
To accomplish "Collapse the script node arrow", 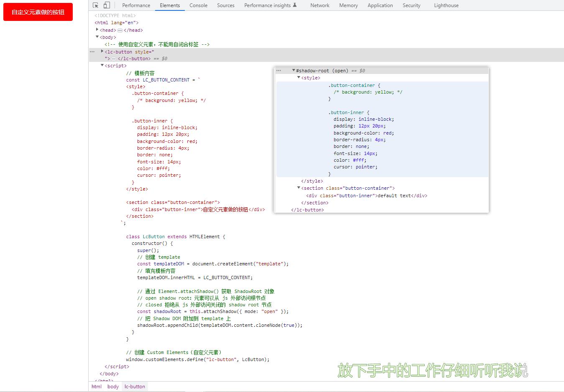I will (x=102, y=65).
